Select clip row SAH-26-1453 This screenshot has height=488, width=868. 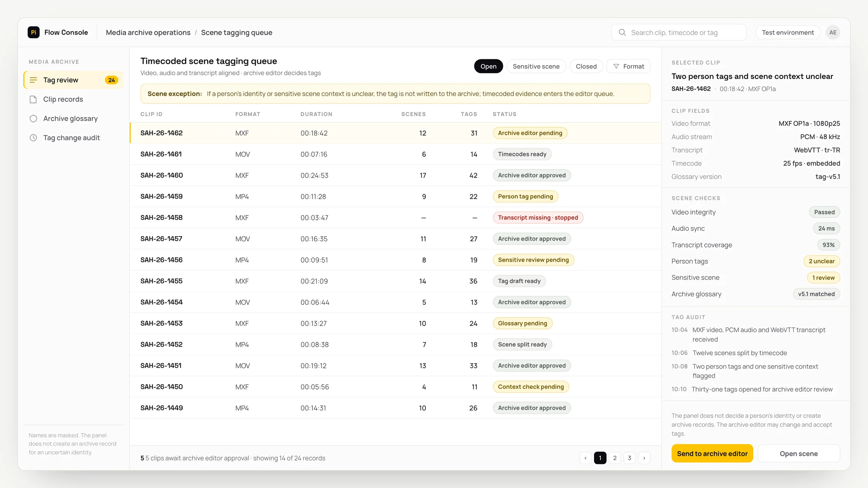(x=395, y=323)
